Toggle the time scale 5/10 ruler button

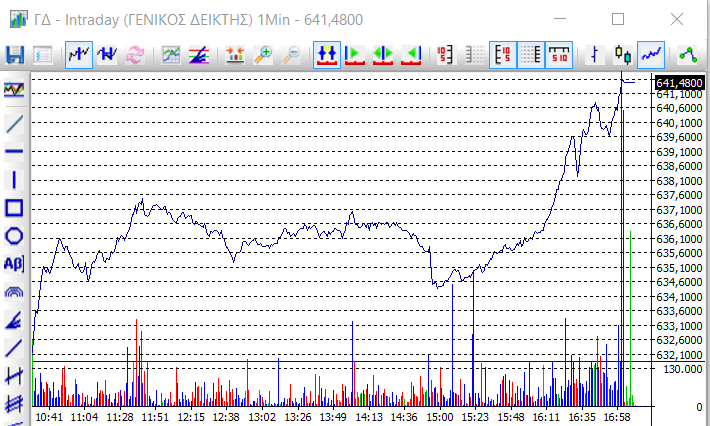559,55
